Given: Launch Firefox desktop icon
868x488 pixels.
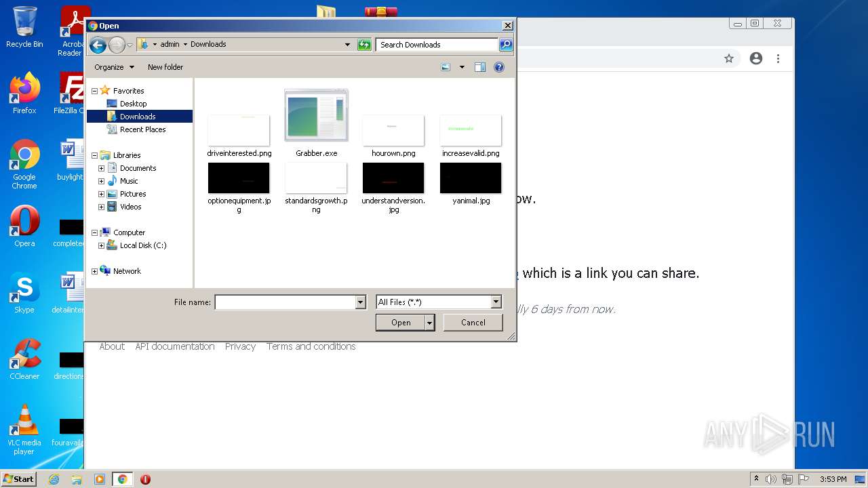Looking at the screenshot, I should click(24, 94).
